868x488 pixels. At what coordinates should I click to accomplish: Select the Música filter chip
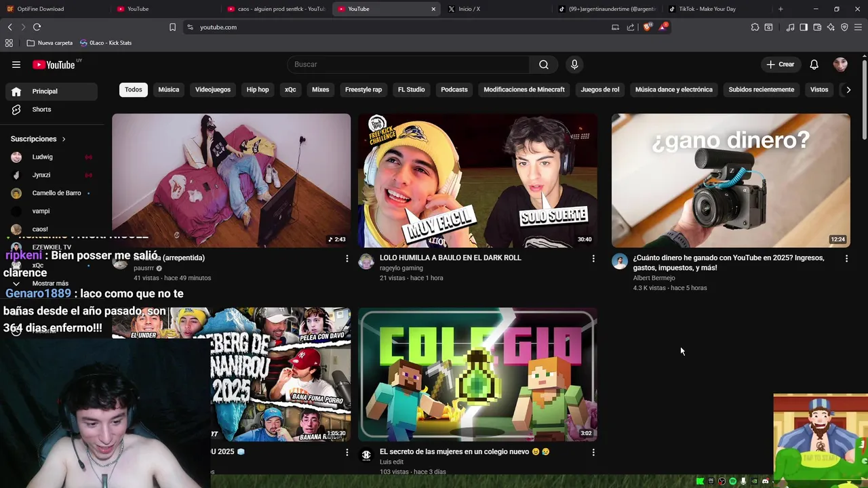tap(169, 89)
